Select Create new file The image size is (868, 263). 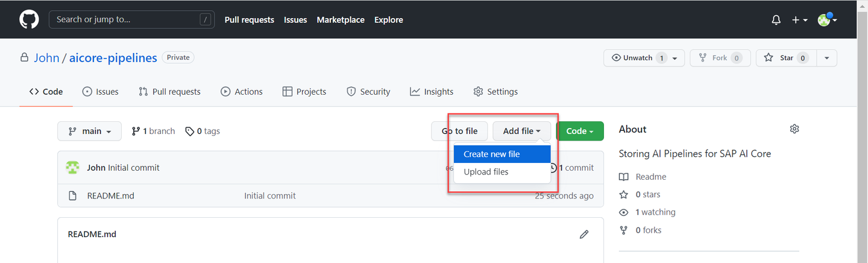(502, 154)
